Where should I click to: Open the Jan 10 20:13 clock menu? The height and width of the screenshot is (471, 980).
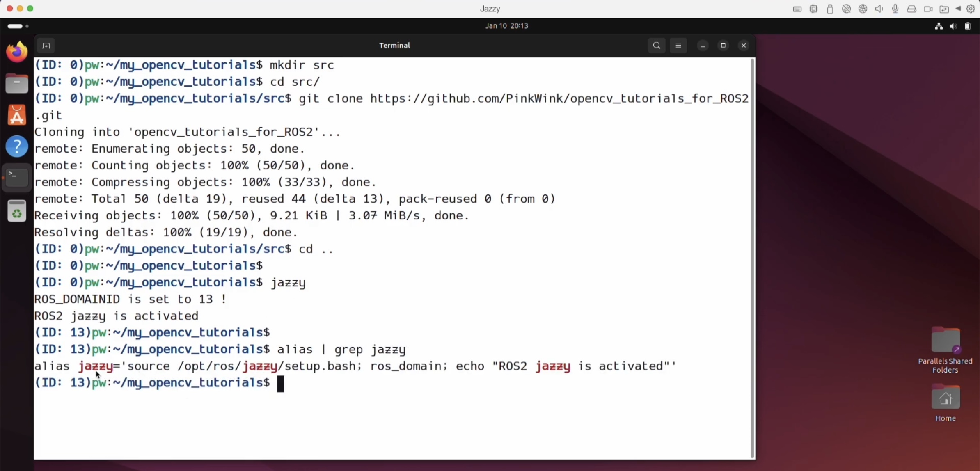point(506,26)
